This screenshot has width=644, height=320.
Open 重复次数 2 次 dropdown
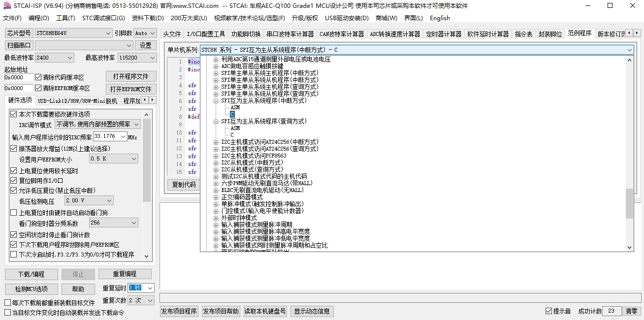point(141,300)
